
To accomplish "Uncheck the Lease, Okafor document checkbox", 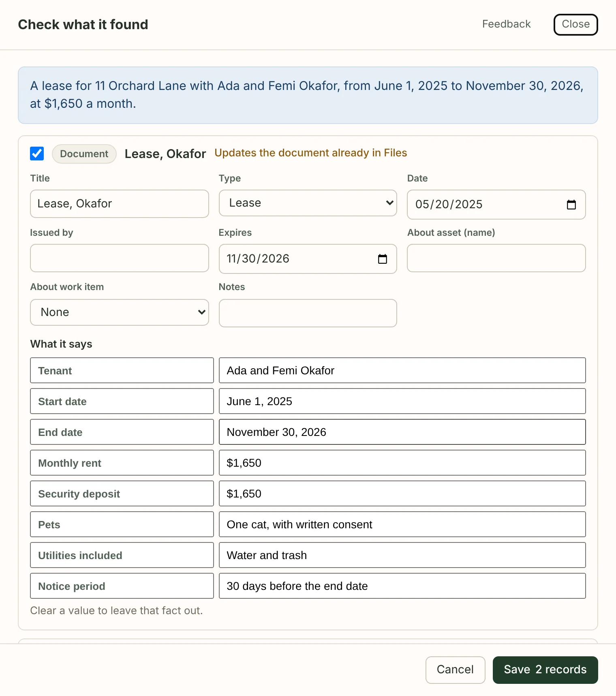I will coord(37,154).
